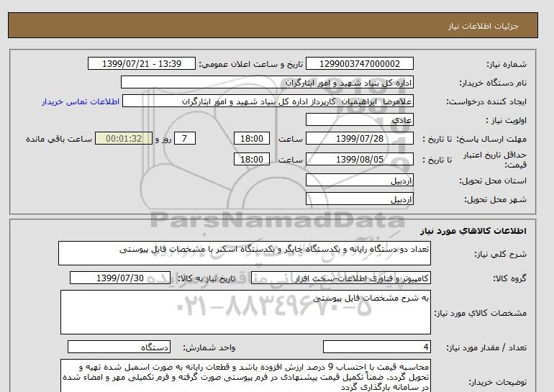This screenshot has width=554, height=392.
Task: Click the اطلاعات کالاهای مورد نیاز section heading
Action: click(x=473, y=231)
